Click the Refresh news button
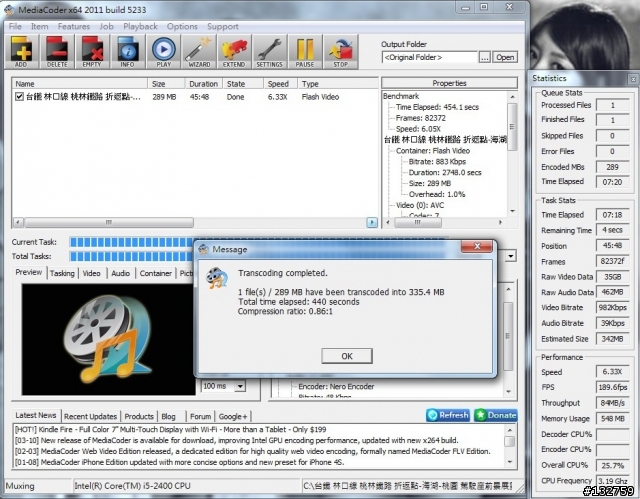640x499 pixels. pos(448,415)
